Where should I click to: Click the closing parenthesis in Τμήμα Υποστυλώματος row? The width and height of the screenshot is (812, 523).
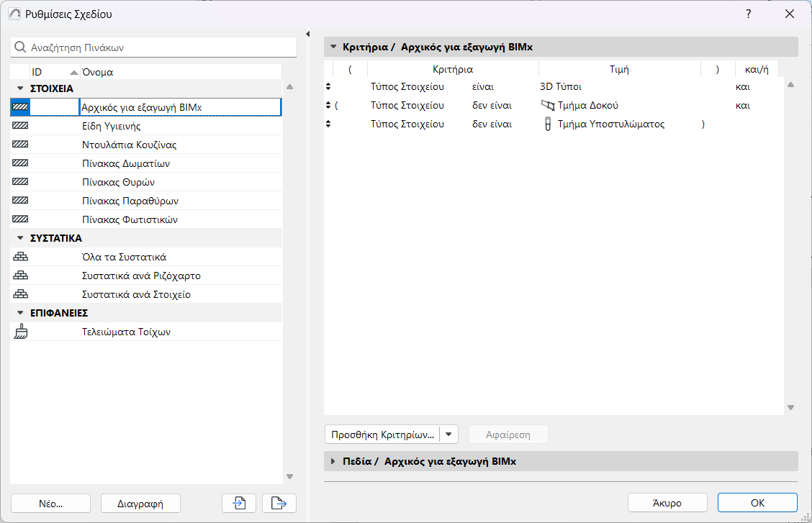coord(703,124)
